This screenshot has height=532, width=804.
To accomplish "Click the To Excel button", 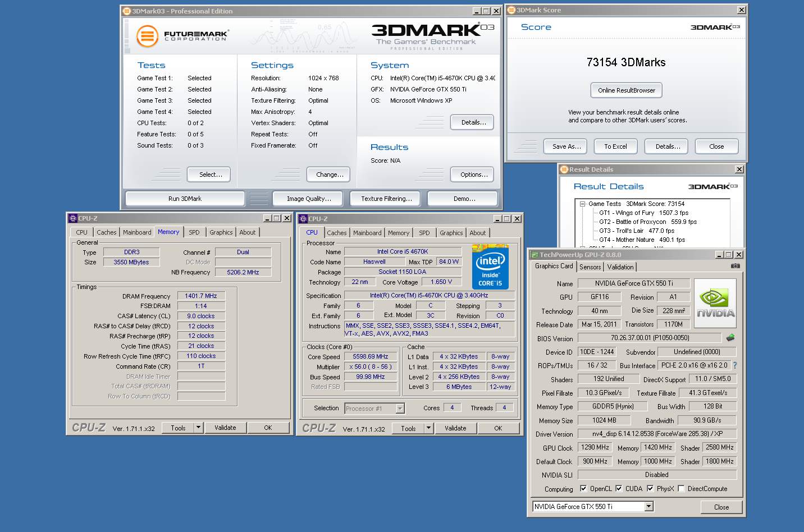I will coord(615,146).
